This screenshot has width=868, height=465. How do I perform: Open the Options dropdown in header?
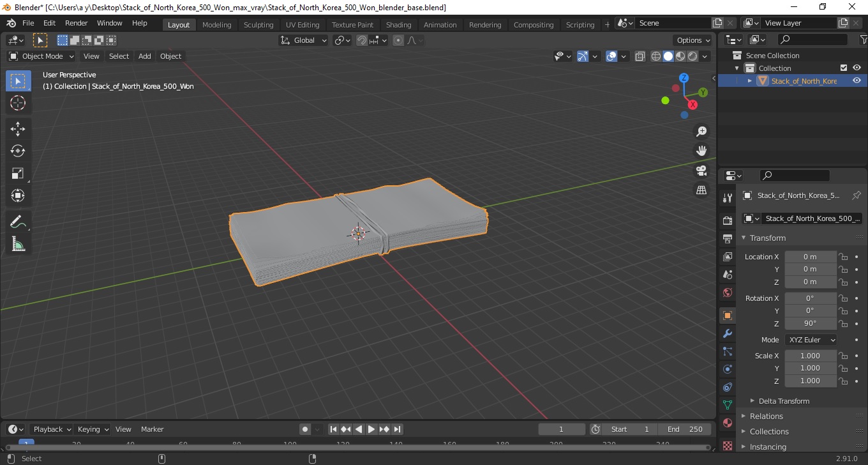693,40
